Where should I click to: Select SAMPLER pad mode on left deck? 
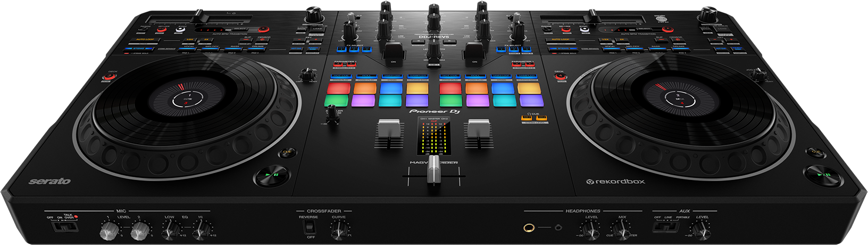(x=418, y=76)
